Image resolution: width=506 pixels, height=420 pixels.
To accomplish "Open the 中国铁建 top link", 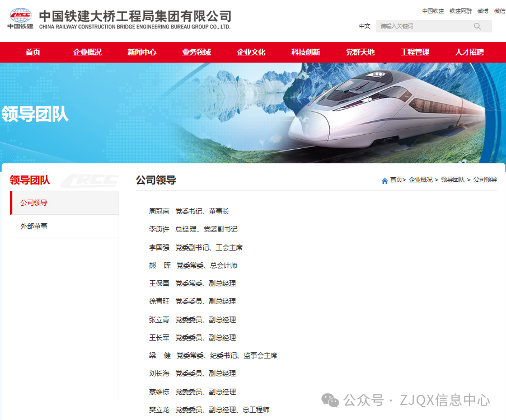I will 433,11.
